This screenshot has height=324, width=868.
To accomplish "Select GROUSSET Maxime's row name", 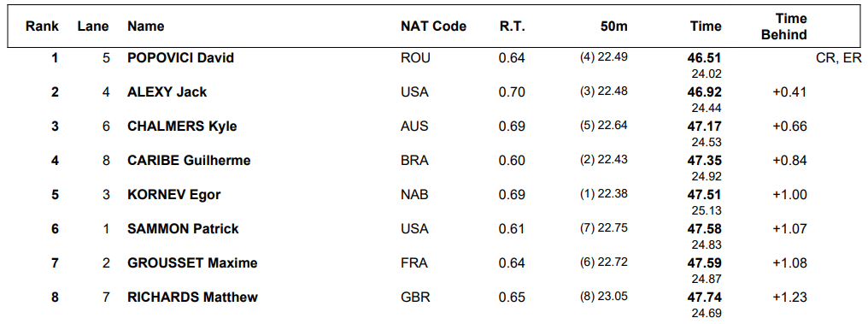I will pyautogui.click(x=192, y=263).
